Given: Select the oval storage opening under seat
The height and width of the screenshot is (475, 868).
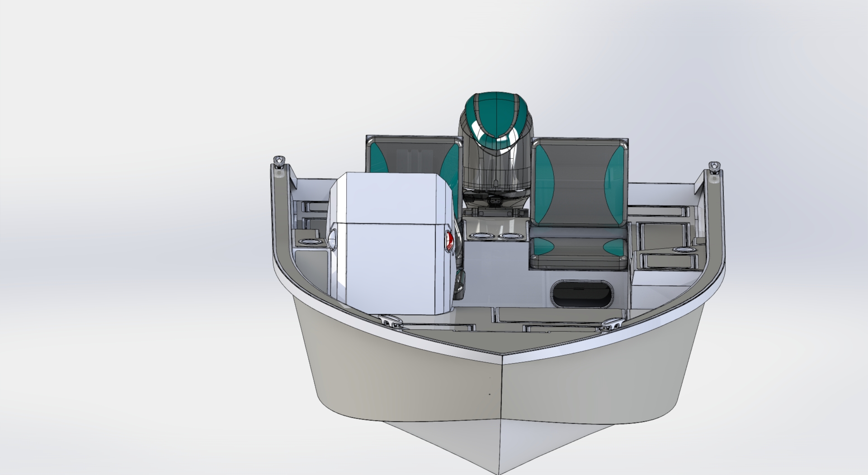Looking at the screenshot, I should [x=580, y=294].
